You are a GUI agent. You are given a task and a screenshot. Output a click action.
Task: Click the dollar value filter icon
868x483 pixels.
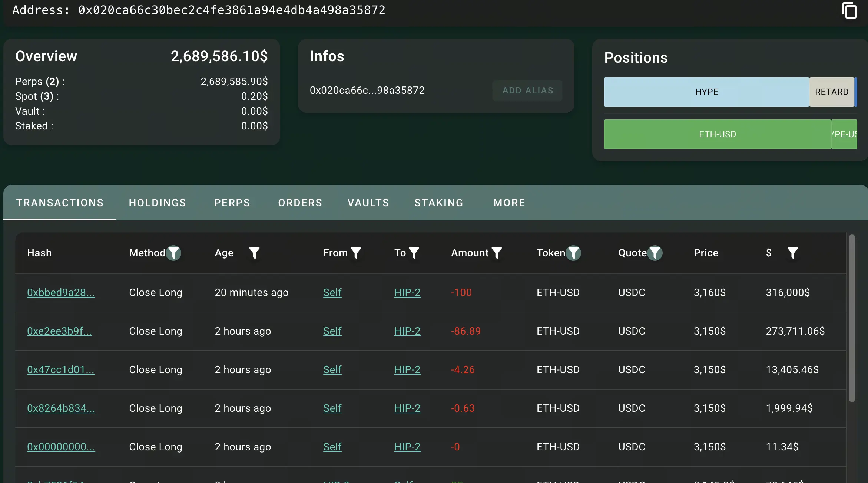792,253
